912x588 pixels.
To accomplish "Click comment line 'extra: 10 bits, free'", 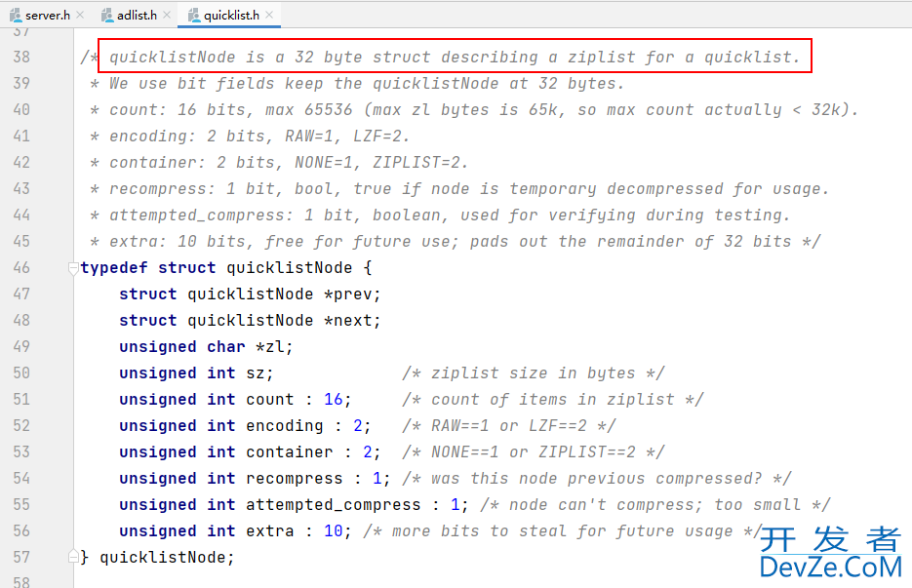I will tap(455, 242).
